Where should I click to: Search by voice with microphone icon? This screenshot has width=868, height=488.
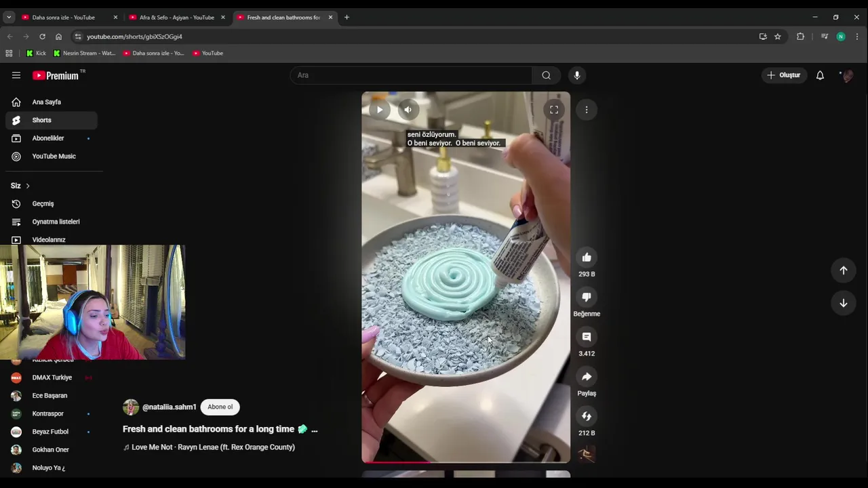coord(577,75)
